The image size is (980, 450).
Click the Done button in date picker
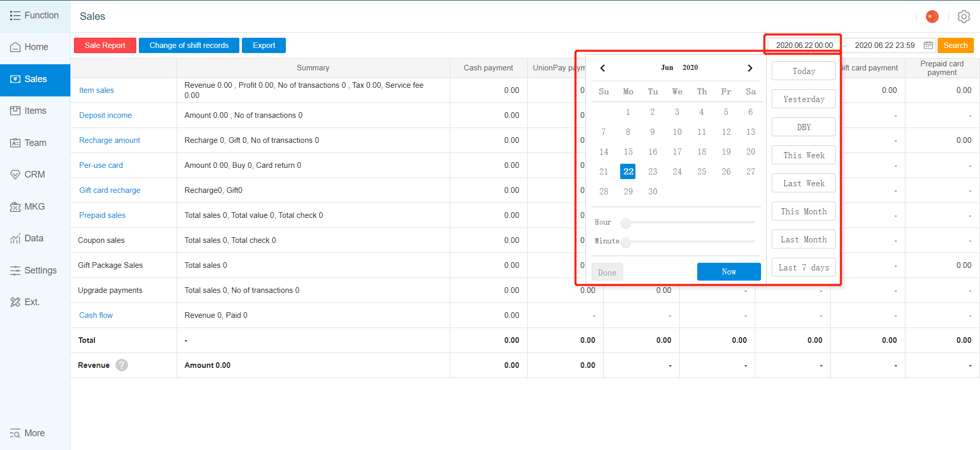click(x=607, y=272)
